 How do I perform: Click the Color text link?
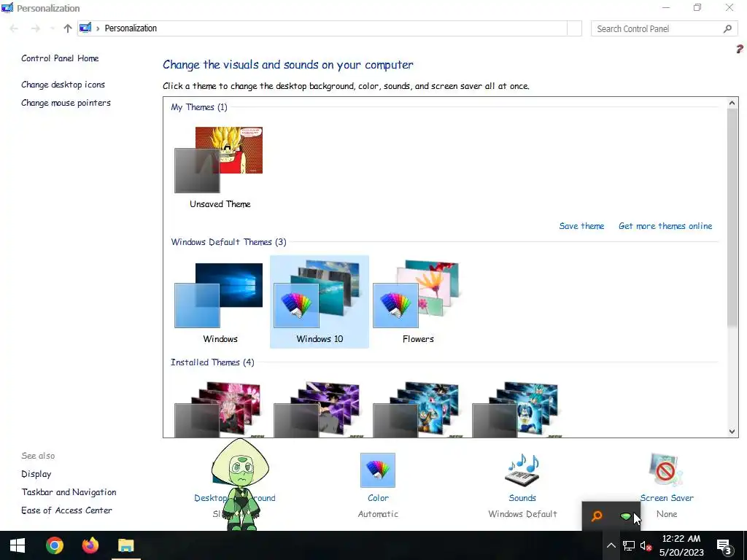378,497
